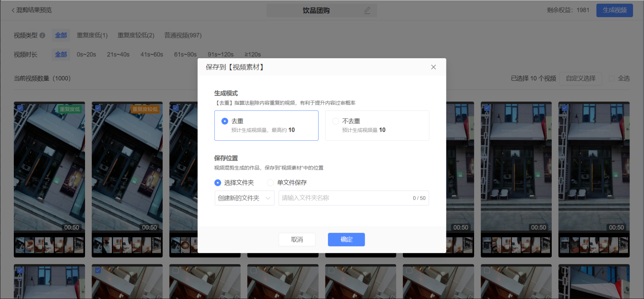The width and height of the screenshot is (644, 299).
Task: Click the pencil edit icon beside 饮品团购
Action: (367, 11)
